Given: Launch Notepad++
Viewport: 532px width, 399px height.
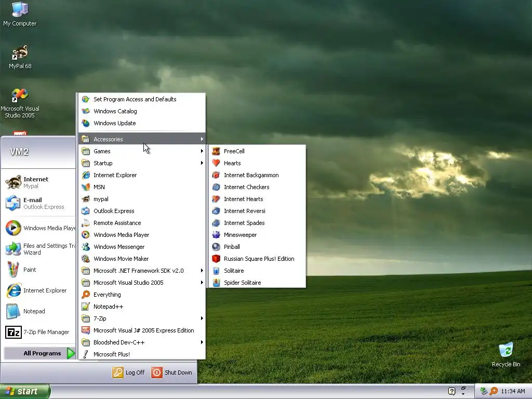Looking at the screenshot, I should pyautogui.click(x=142, y=307).
